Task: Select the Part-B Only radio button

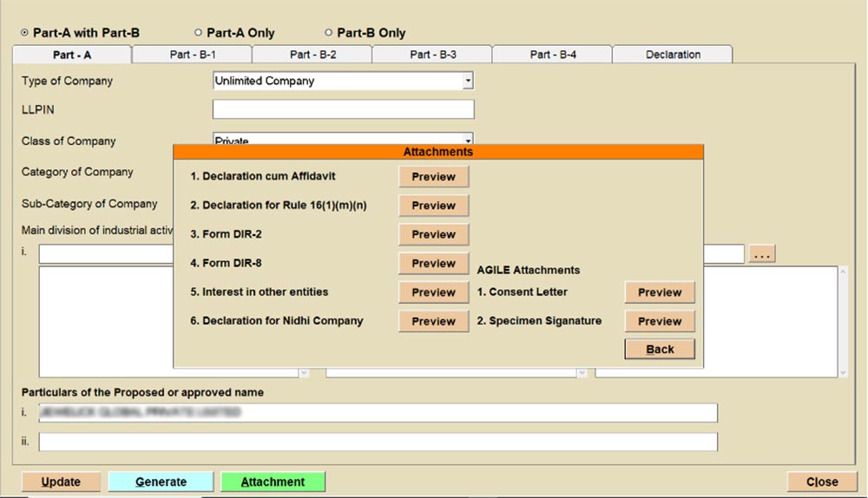Action: pos(328,33)
